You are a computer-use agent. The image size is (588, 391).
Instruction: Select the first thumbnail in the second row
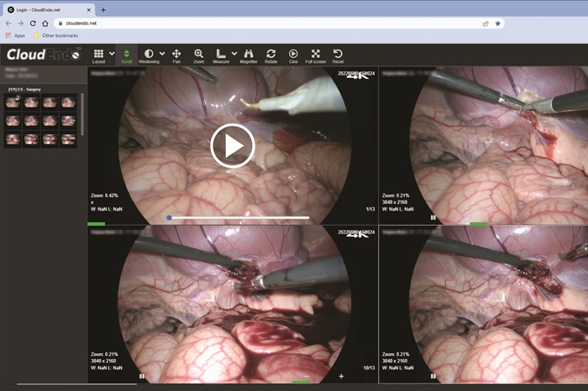click(13, 121)
